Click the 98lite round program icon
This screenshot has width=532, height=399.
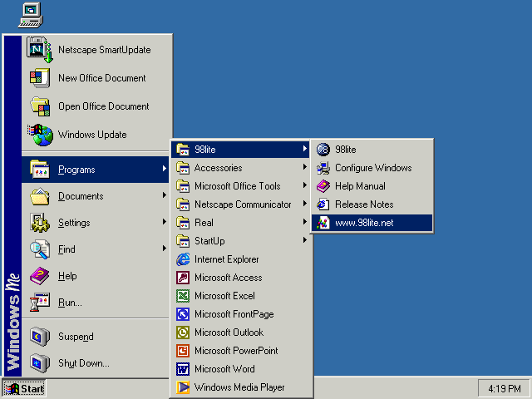tap(323, 150)
